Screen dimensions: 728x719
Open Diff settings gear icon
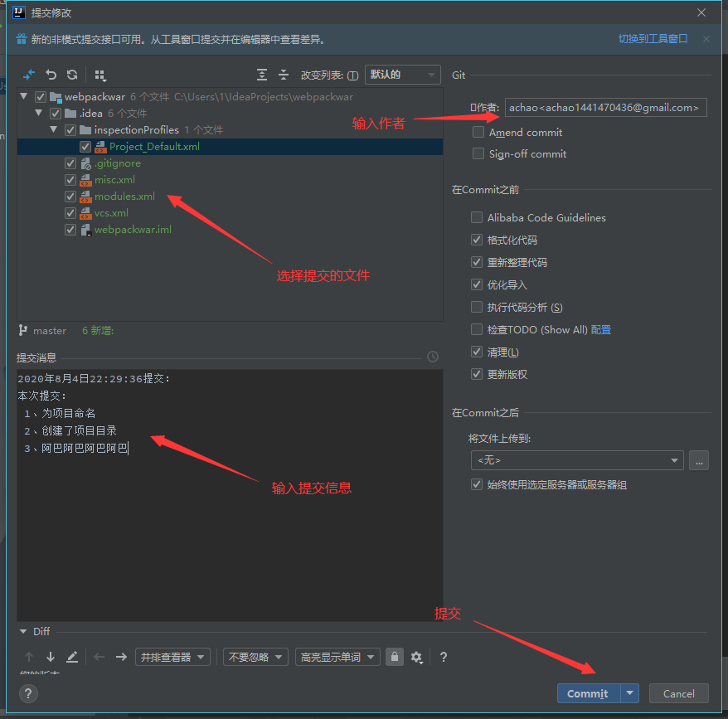(x=416, y=657)
